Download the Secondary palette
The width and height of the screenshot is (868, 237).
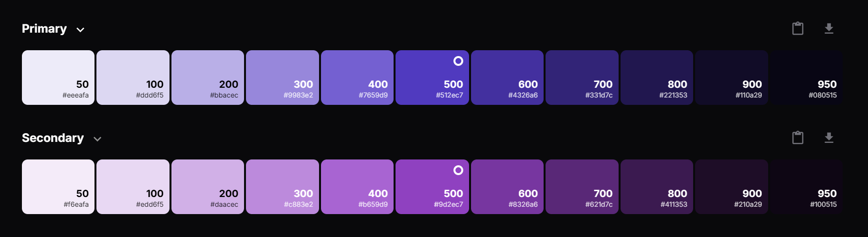pos(829,138)
